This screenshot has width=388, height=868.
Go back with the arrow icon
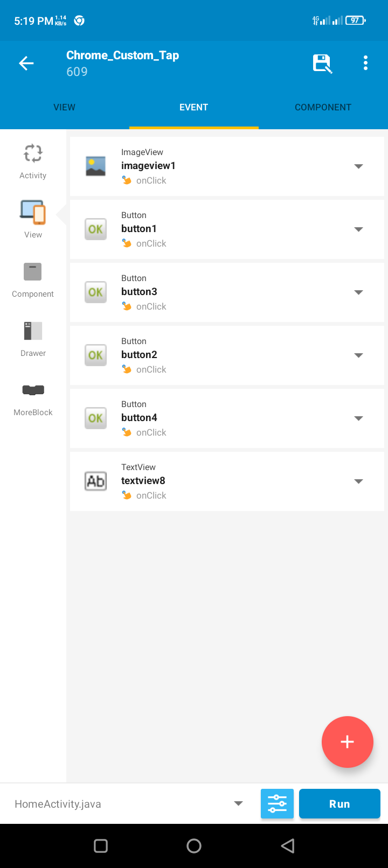(26, 64)
